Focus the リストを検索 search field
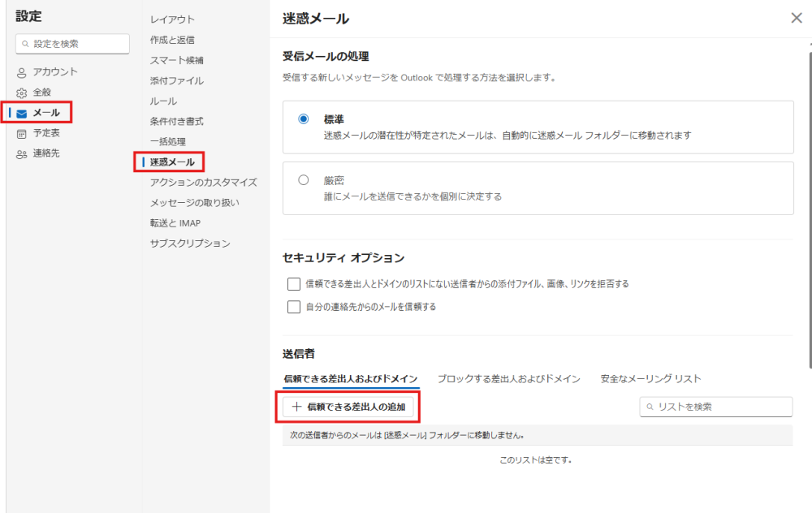This screenshot has width=812, height=513. [x=721, y=407]
